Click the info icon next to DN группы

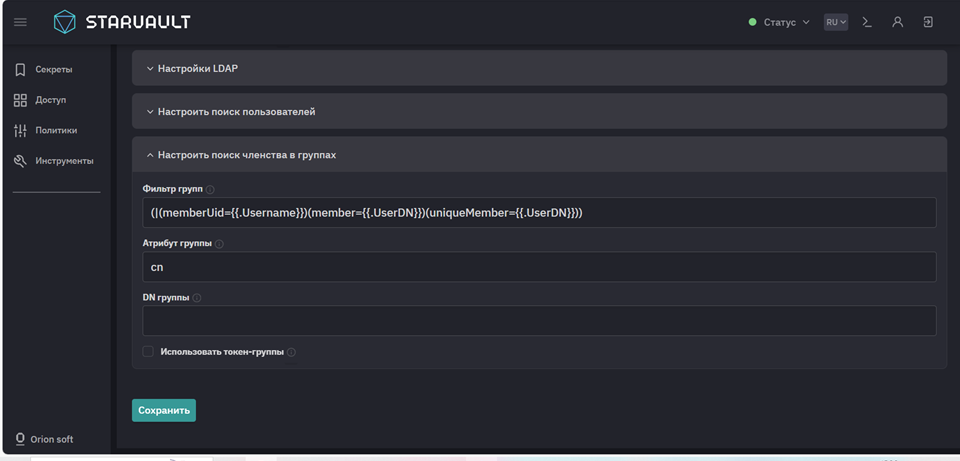click(197, 298)
